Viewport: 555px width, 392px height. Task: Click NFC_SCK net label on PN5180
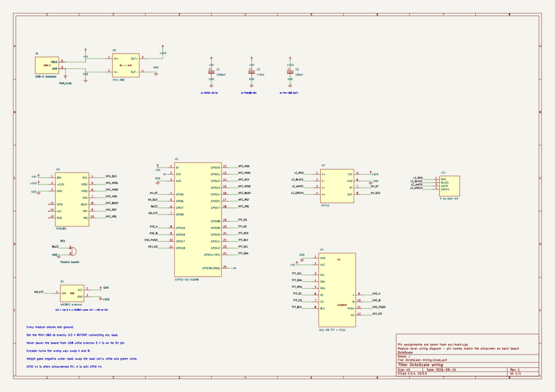[x=111, y=176]
